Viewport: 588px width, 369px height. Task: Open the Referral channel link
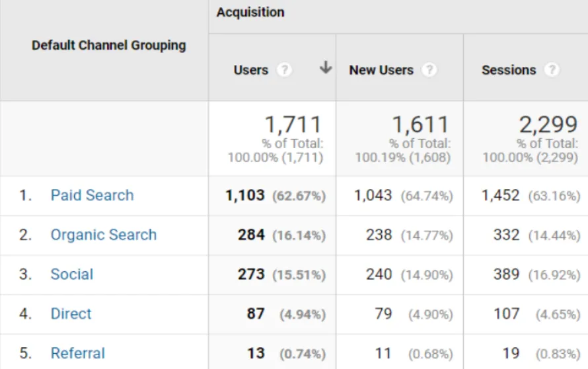tap(77, 353)
